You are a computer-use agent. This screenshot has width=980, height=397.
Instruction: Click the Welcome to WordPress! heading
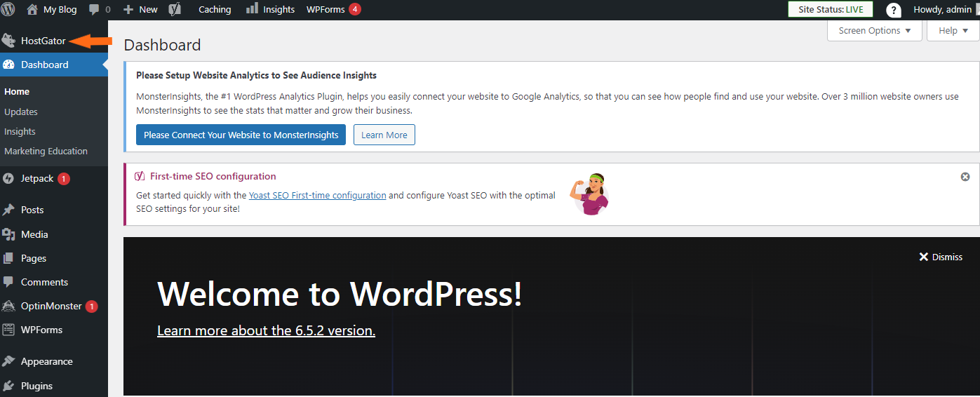[x=340, y=293]
